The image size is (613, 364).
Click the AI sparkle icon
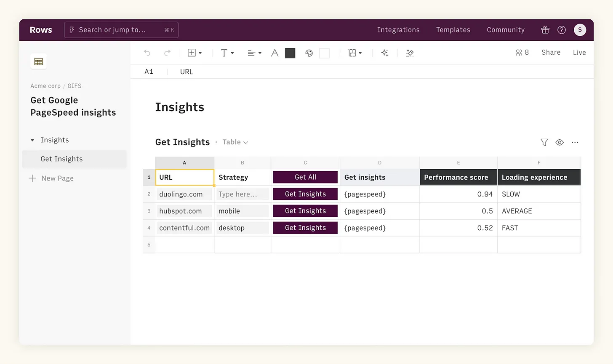coord(384,53)
